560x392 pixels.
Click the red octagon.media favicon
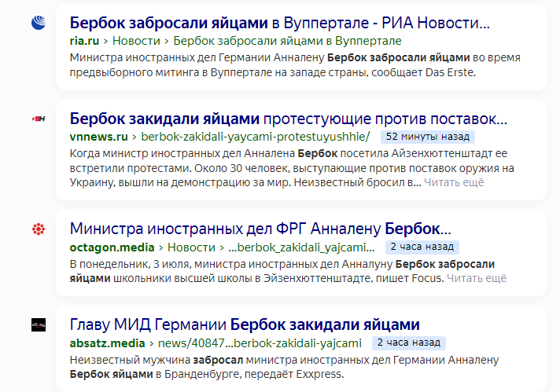(39, 229)
